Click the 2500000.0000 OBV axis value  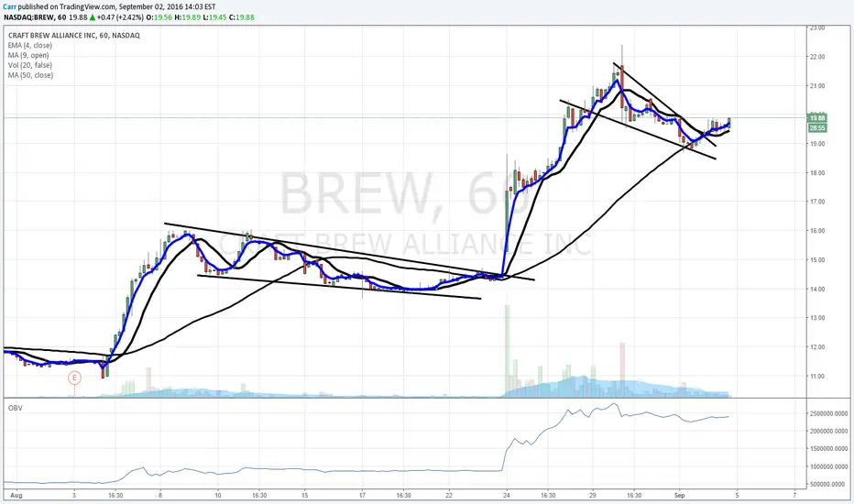[828, 414]
